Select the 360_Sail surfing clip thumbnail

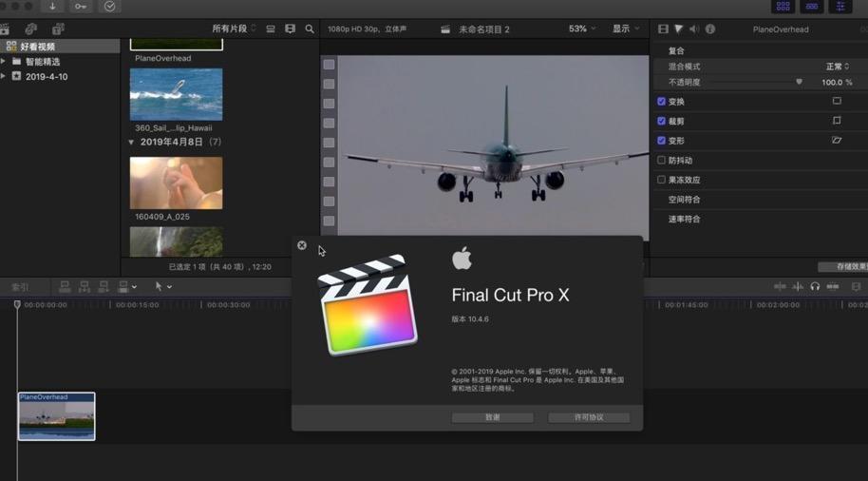(176, 94)
